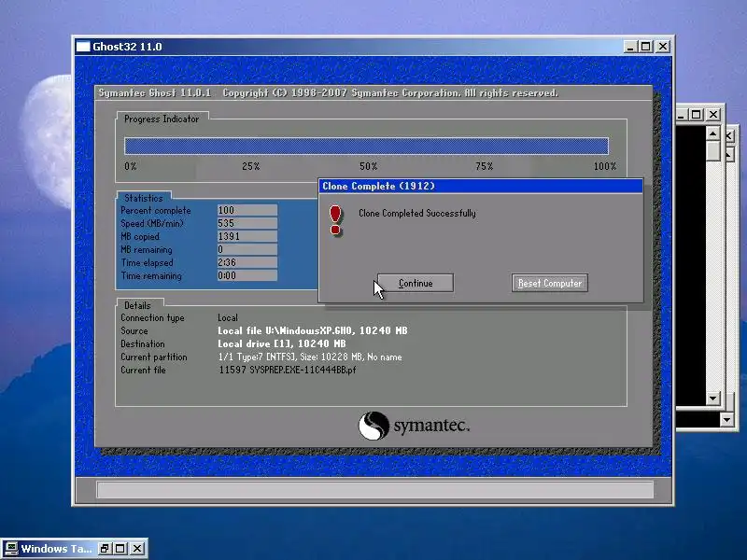747x560 pixels.
Task: Click Current file SYSPREP.EXE entry
Action: tap(288, 370)
